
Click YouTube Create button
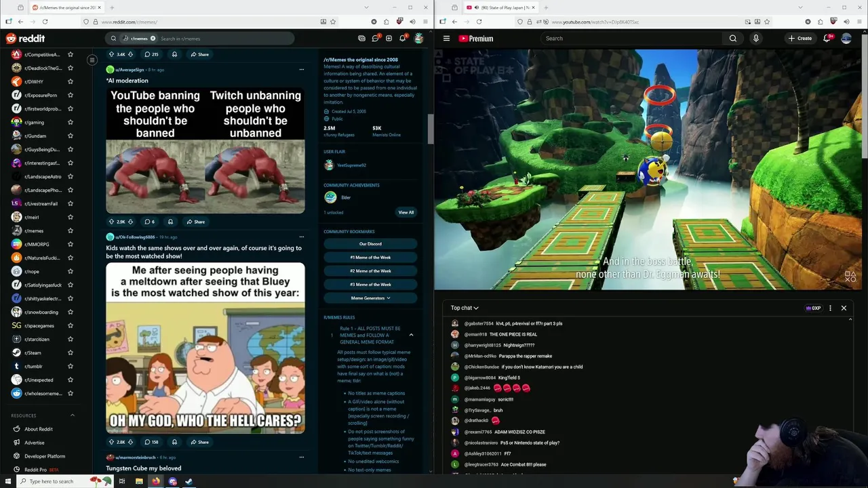point(800,39)
